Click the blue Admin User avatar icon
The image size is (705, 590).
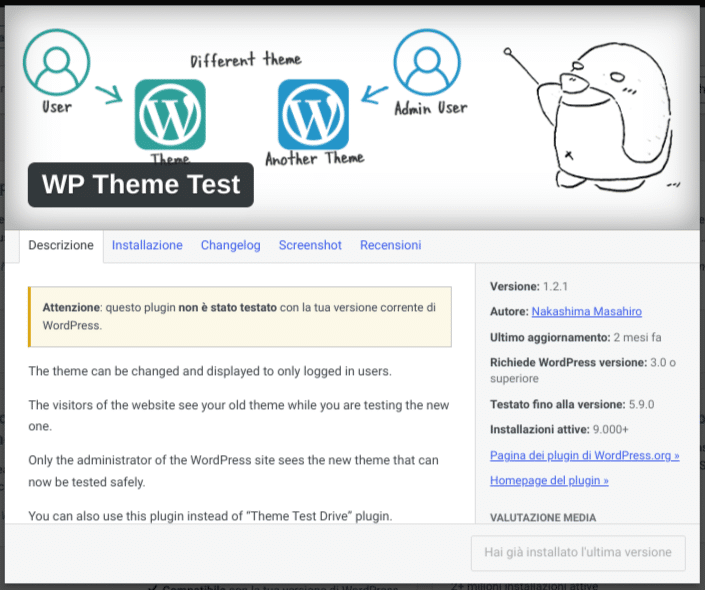pyautogui.click(x=427, y=63)
